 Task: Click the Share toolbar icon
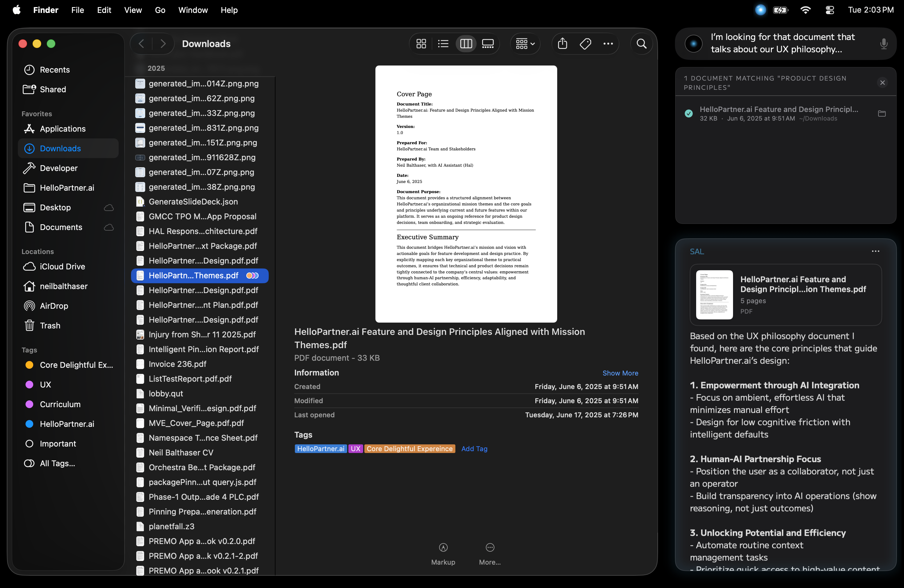562,44
